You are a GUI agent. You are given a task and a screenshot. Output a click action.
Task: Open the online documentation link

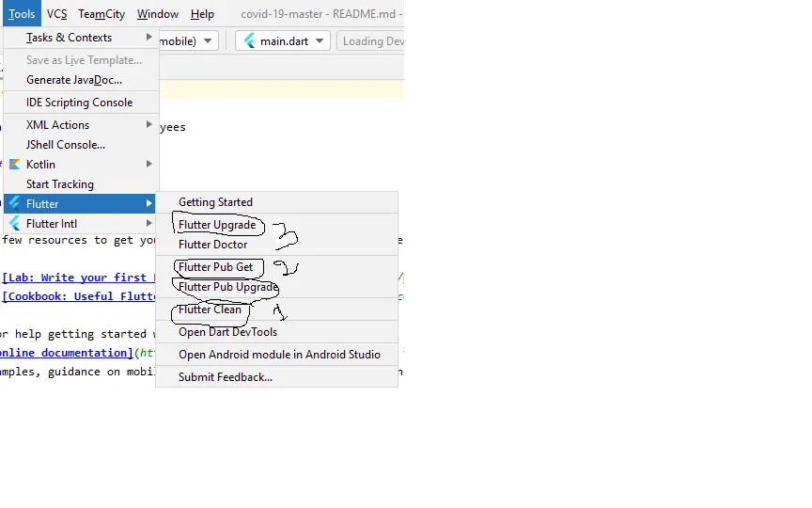click(67, 353)
